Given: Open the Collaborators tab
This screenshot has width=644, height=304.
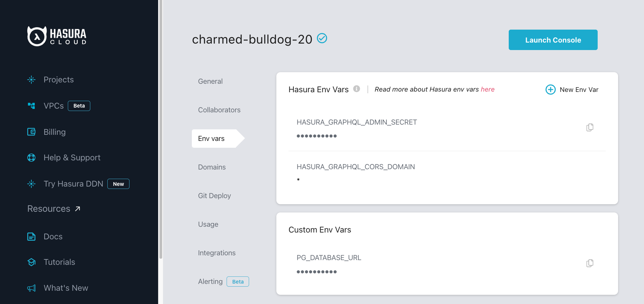Looking at the screenshot, I should 219,110.
